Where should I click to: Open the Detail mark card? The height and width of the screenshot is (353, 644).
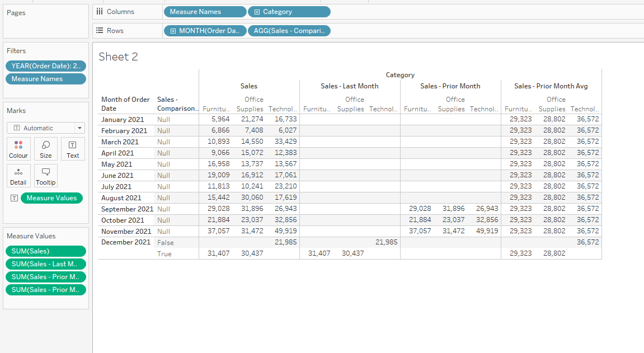click(x=18, y=176)
